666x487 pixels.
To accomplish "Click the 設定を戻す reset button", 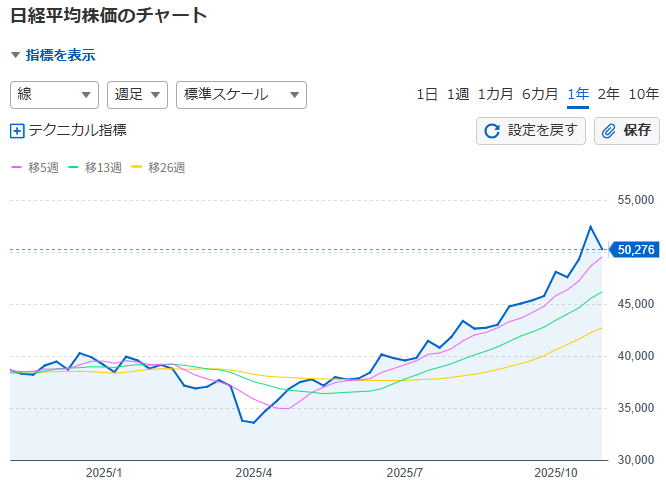I will [531, 130].
